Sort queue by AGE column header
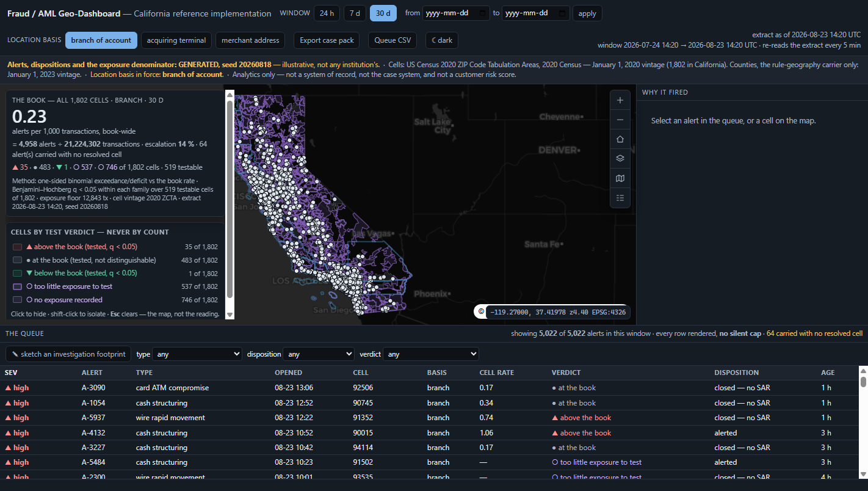The width and height of the screenshot is (868, 491). click(x=828, y=373)
